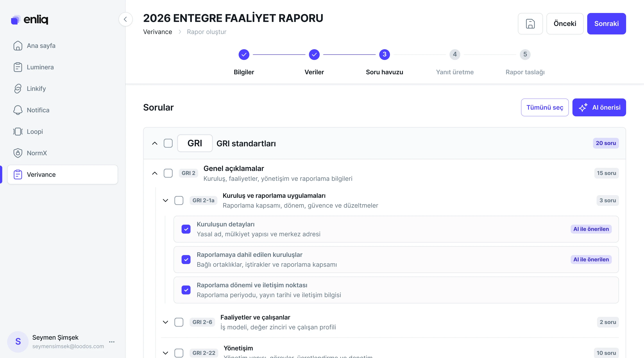Click the breadcrumb chevron separator
Viewport: 644px width, 358px height.
coord(180,32)
